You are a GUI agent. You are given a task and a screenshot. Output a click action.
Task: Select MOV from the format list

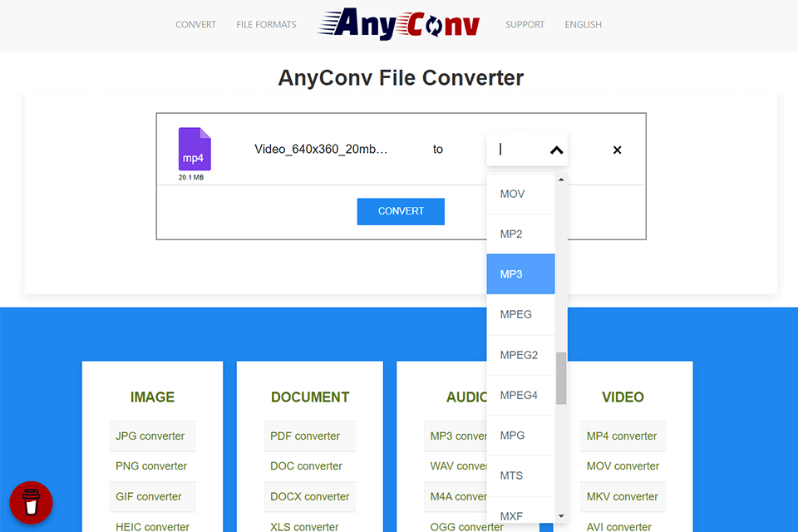pos(520,194)
